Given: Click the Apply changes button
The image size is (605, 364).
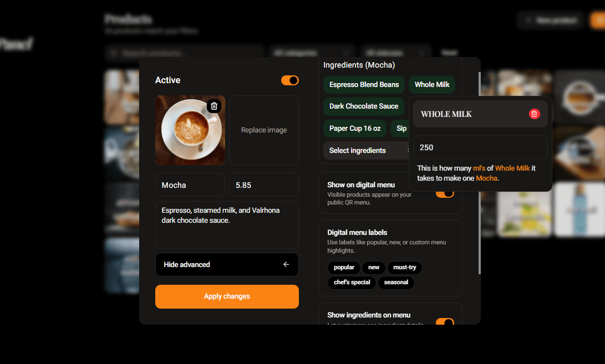Looking at the screenshot, I should (227, 296).
